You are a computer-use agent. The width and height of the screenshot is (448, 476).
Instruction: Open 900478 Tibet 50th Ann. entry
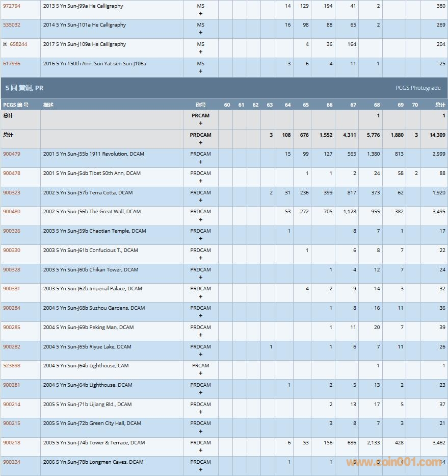click(12, 173)
